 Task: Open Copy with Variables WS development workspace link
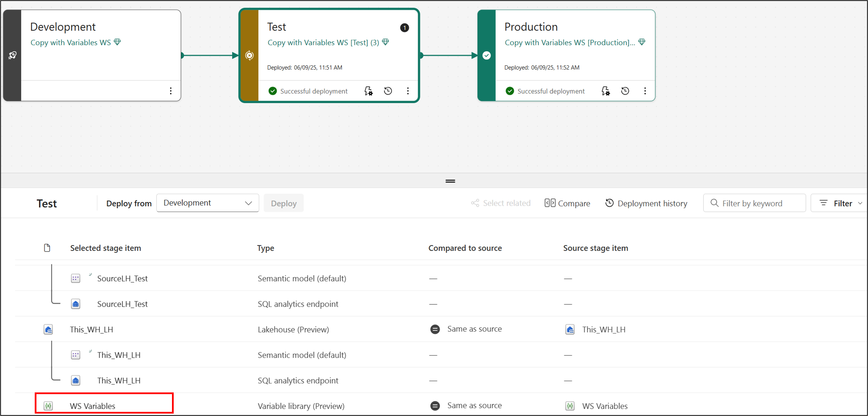[70, 43]
